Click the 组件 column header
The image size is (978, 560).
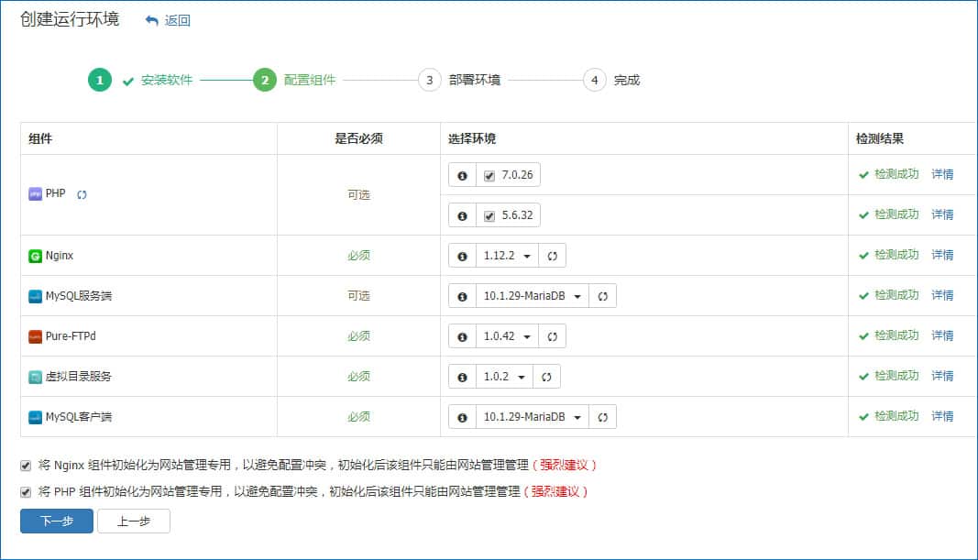[x=40, y=138]
